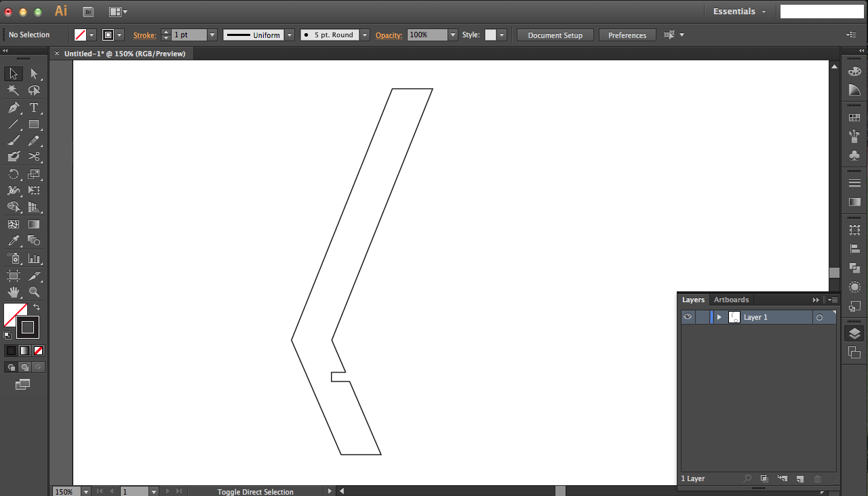
Task: Select the Untitled-1 document tab
Action: pyautogui.click(x=125, y=54)
